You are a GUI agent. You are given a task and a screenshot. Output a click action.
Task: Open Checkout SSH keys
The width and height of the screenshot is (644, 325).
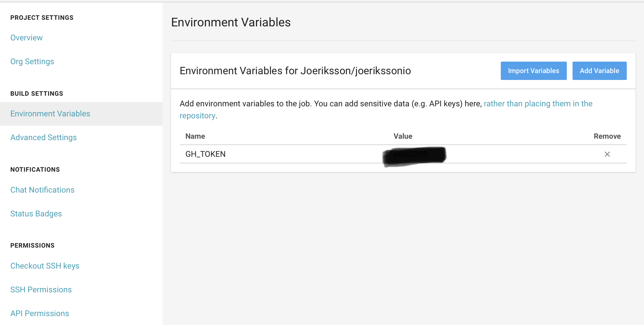(45, 266)
